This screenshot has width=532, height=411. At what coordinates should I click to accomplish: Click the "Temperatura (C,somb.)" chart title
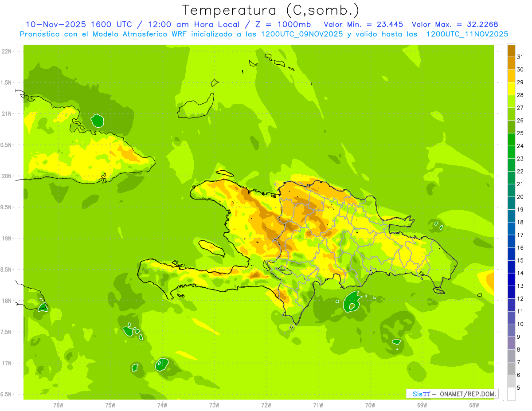[x=270, y=10]
